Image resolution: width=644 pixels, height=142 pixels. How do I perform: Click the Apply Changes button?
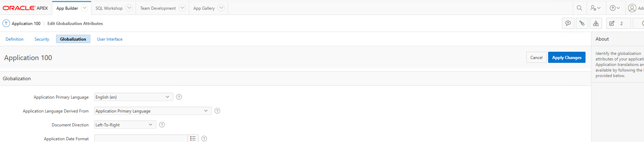tap(566, 58)
